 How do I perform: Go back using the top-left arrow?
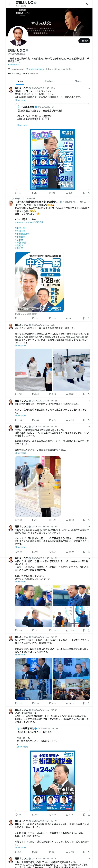(9, 4)
